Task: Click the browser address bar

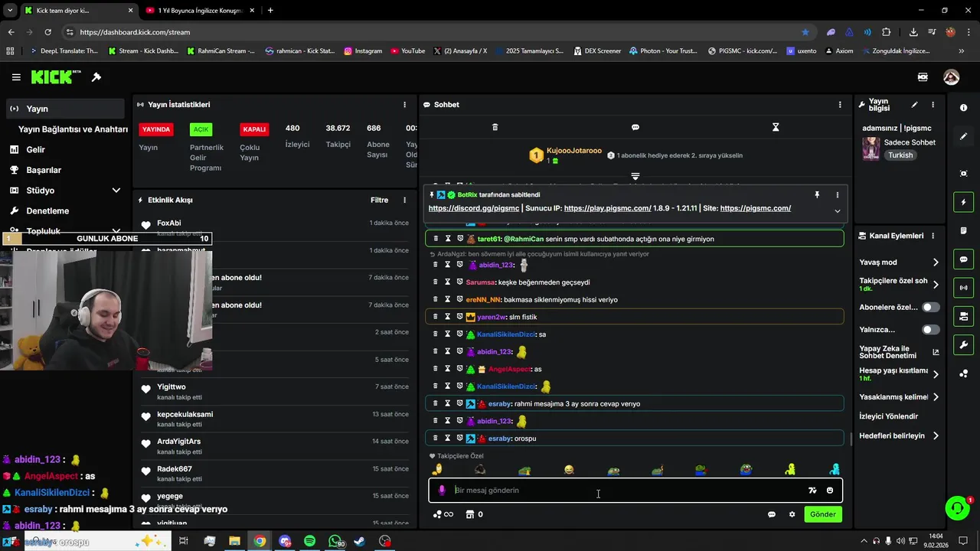Action: pyautogui.click(x=436, y=32)
